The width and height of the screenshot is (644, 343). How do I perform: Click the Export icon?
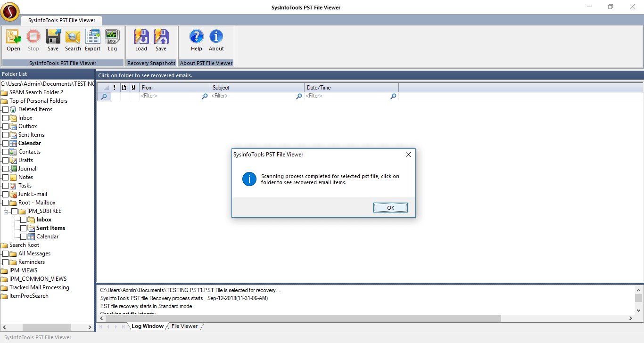click(92, 40)
